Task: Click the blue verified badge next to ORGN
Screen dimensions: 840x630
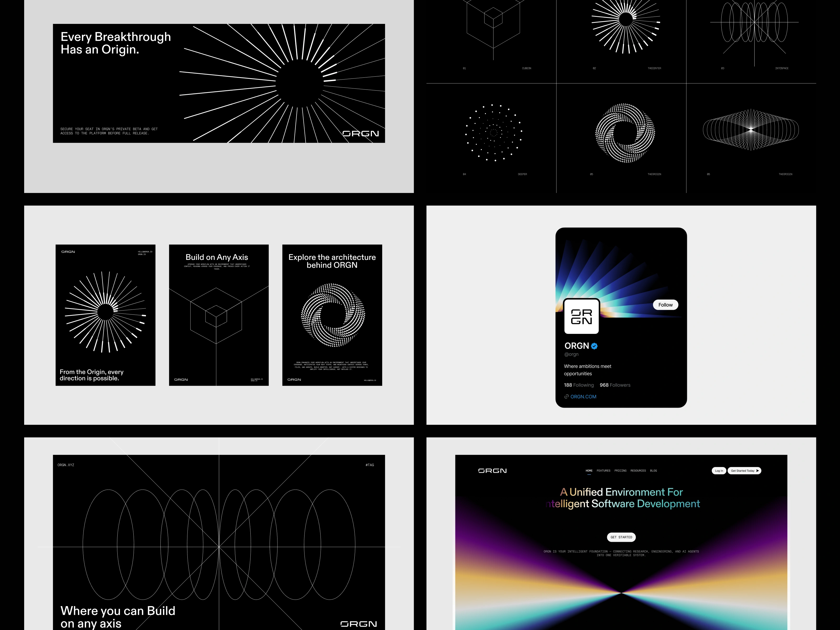Action: (594, 346)
